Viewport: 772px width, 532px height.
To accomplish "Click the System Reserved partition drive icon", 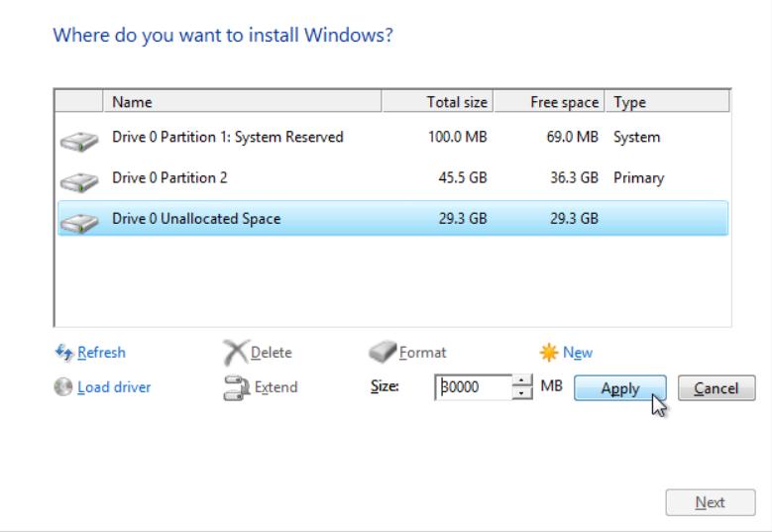I will (77, 139).
